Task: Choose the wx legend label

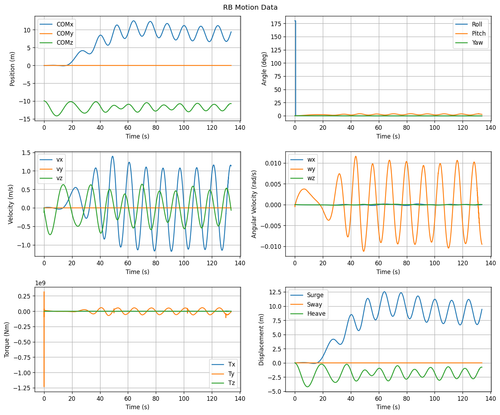Action: tap(311, 160)
